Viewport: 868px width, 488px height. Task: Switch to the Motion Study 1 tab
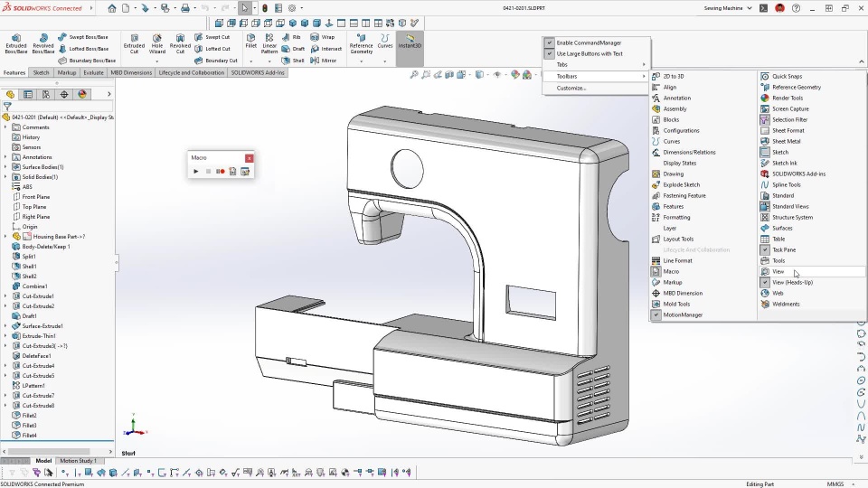(x=78, y=461)
